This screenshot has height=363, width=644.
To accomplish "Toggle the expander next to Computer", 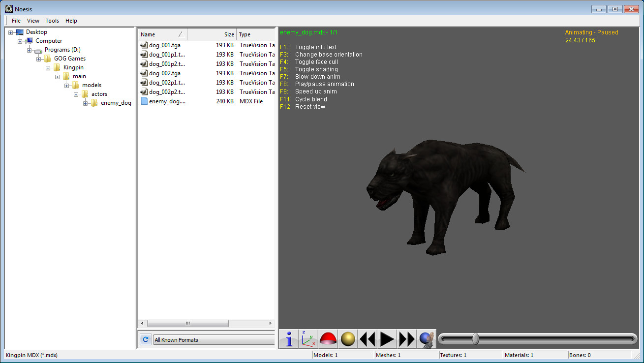I will 20,41.
